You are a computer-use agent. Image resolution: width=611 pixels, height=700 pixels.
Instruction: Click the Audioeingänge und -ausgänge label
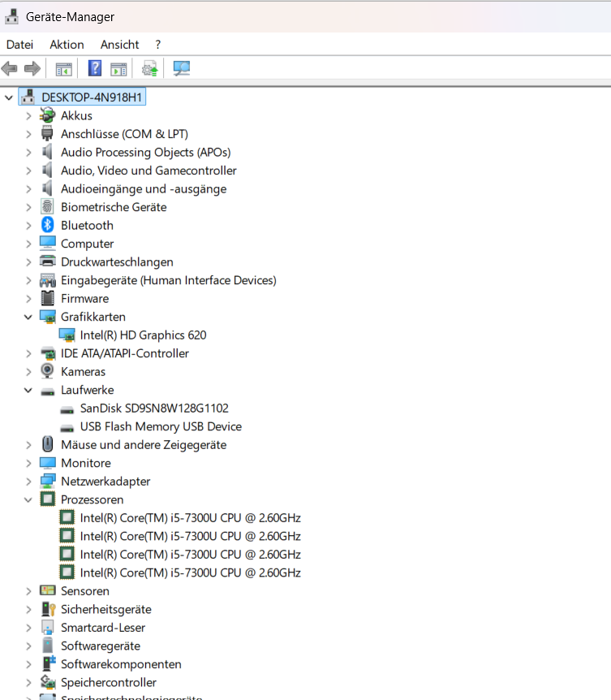144,189
